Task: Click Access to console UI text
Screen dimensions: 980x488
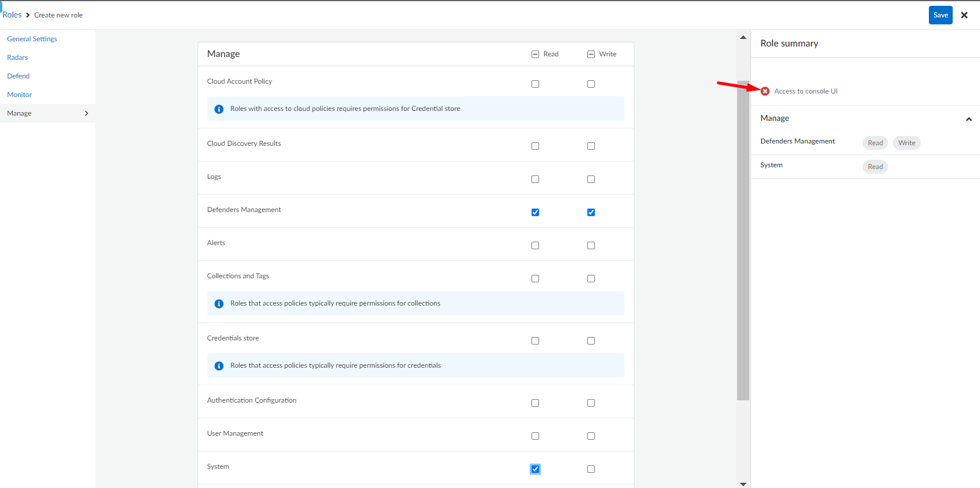Action: click(x=806, y=91)
